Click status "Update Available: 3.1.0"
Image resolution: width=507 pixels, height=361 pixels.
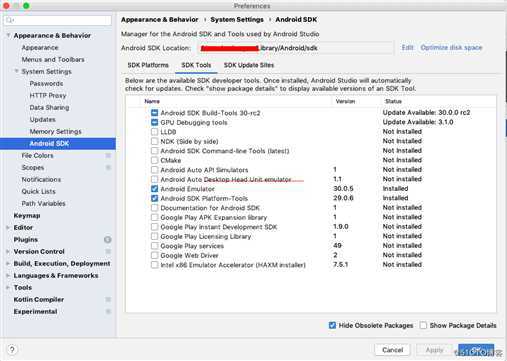coord(418,122)
